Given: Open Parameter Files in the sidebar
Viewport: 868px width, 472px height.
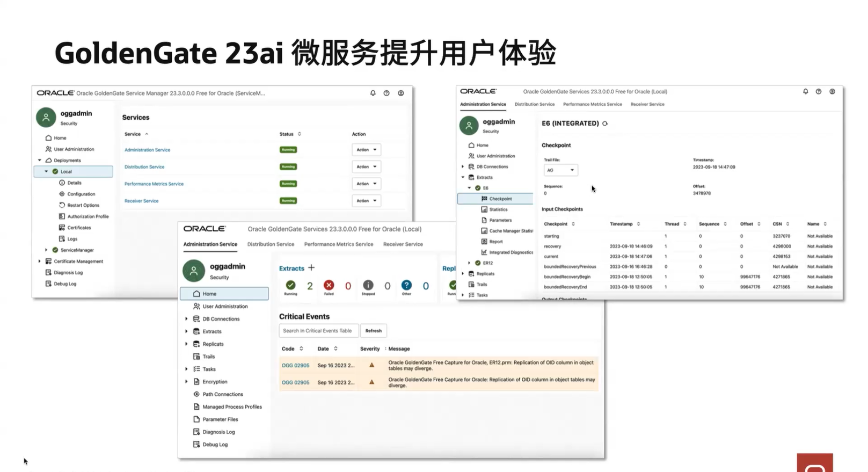Looking at the screenshot, I should coord(215,419).
